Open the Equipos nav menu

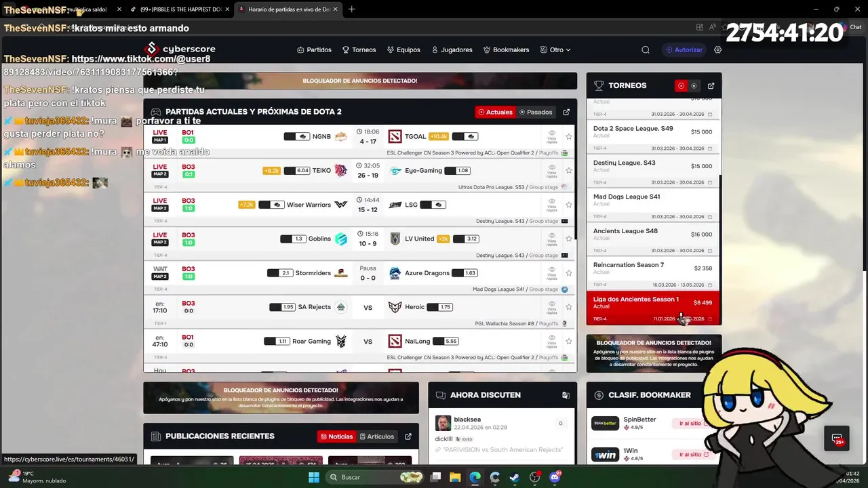click(x=403, y=49)
